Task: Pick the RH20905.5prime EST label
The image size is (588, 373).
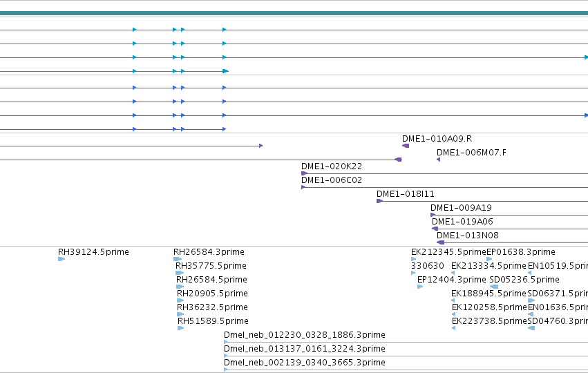Action: coord(213,294)
